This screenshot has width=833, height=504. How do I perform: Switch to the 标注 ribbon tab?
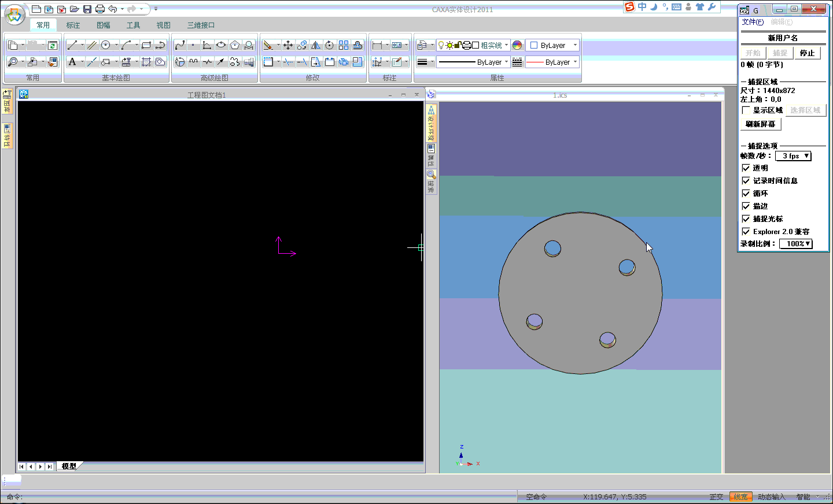tap(73, 25)
